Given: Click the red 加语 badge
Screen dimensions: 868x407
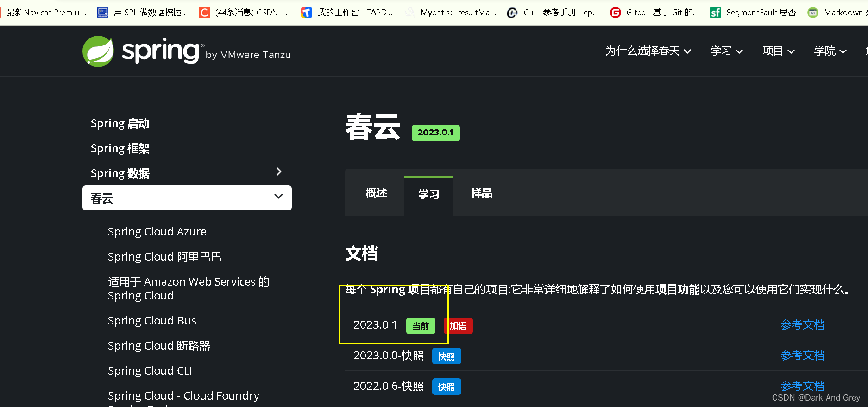Looking at the screenshot, I should pos(458,326).
